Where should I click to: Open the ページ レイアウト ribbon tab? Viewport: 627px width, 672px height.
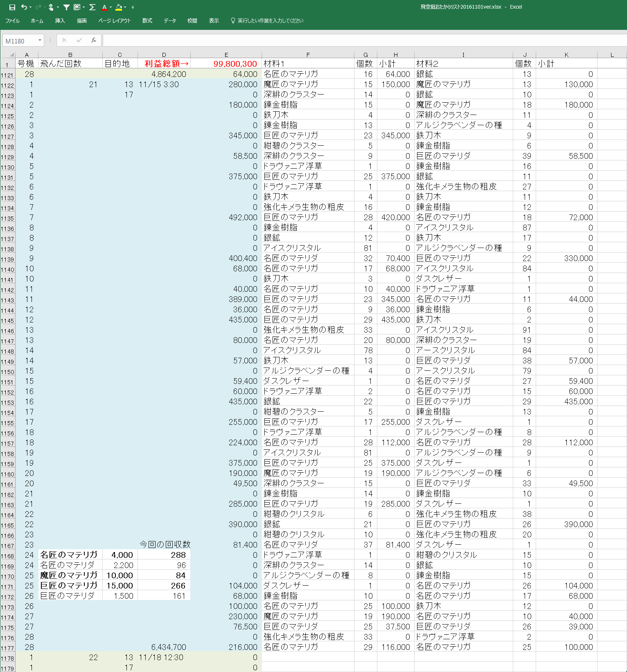[x=114, y=20]
